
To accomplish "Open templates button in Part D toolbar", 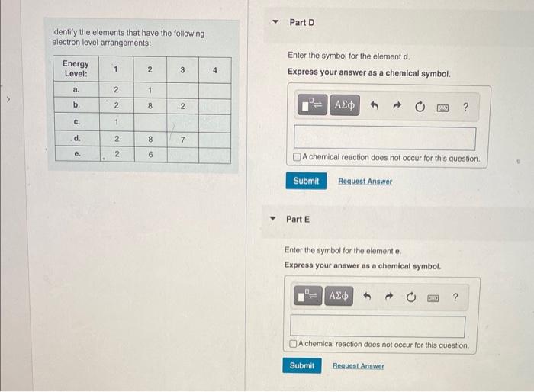I will click(x=312, y=105).
